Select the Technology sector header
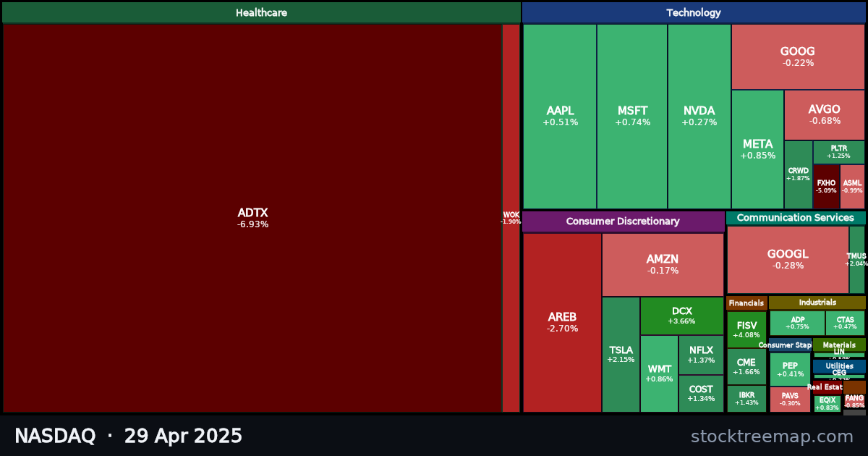Viewport: 868px width, 456px height. (694, 12)
